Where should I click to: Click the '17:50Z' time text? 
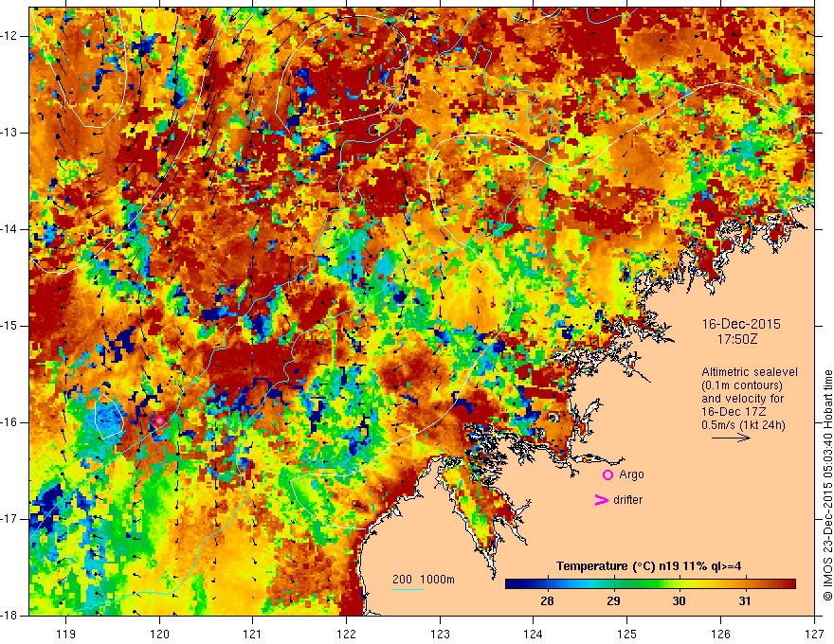coord(737,339)
